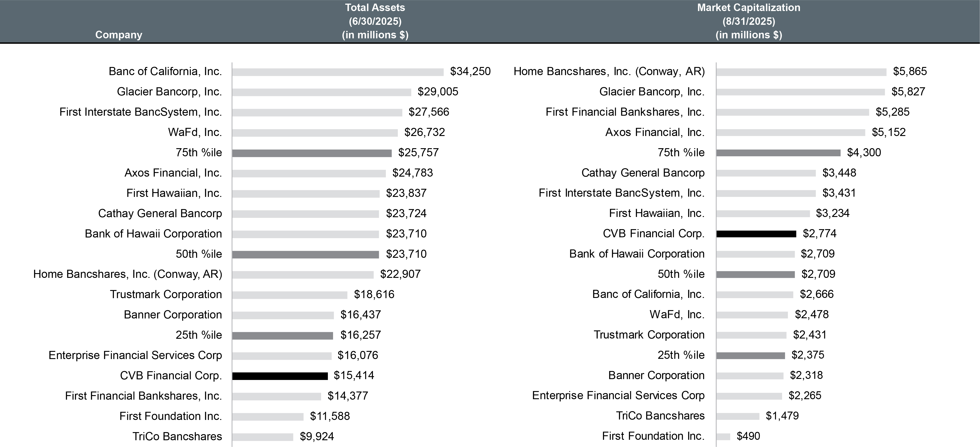
Task: Click the black CVB Financial market cap bar
Action: click(756, 234)
